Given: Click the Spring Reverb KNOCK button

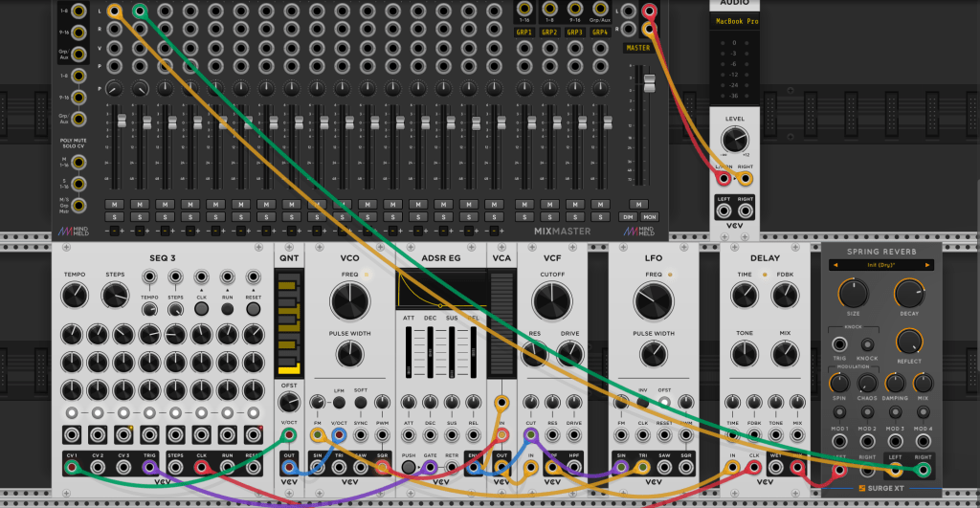Looking at the screenshot, I should click(868, 345).
